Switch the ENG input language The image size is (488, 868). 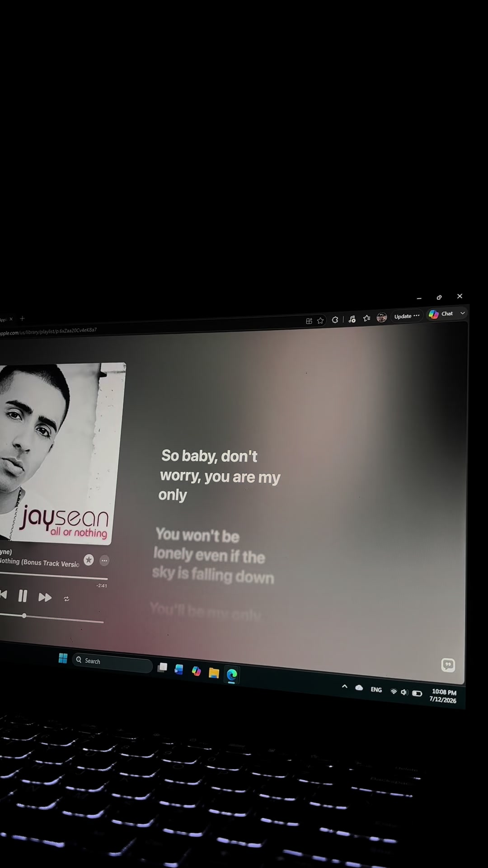[376, 689]
